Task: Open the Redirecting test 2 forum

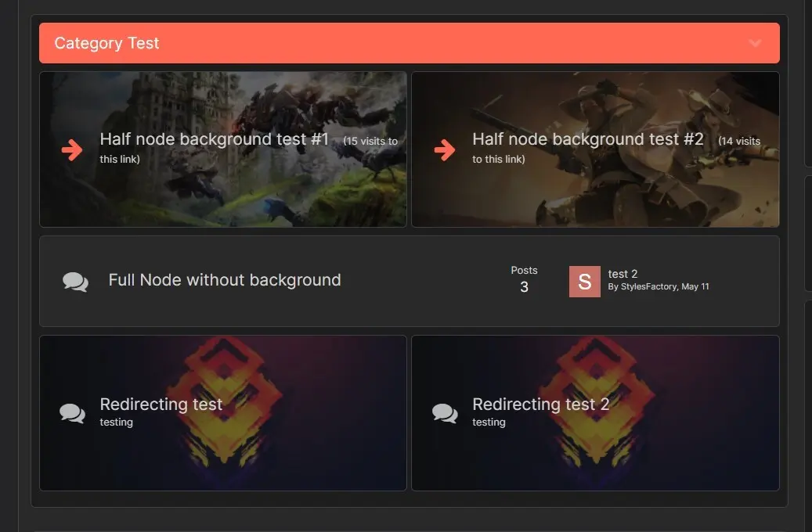Action: (540, 404)
